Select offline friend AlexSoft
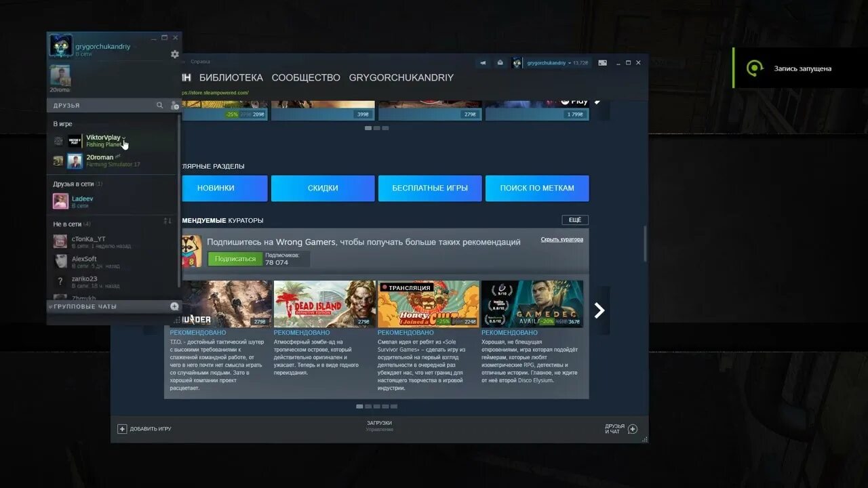868x488 pixels. pos(115,262)
